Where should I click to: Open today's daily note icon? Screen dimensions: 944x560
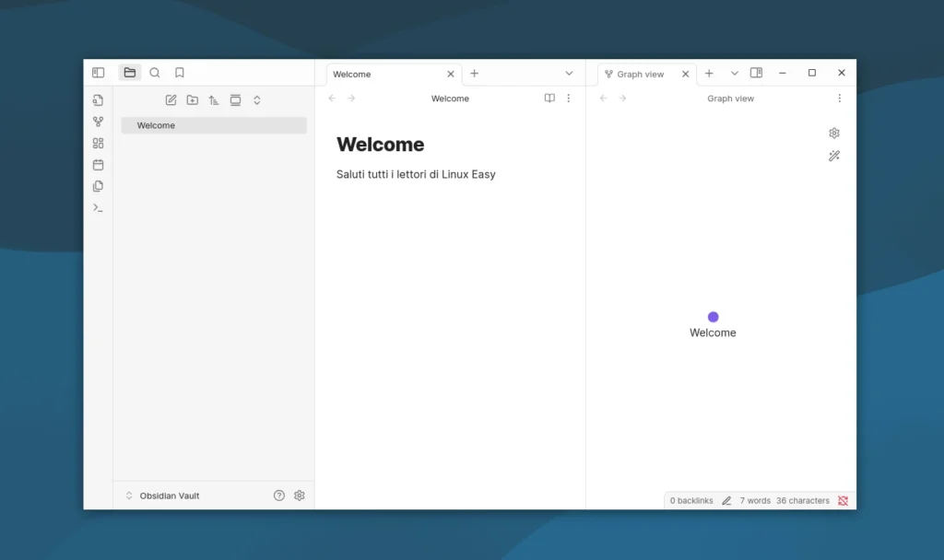coord(98,165)
